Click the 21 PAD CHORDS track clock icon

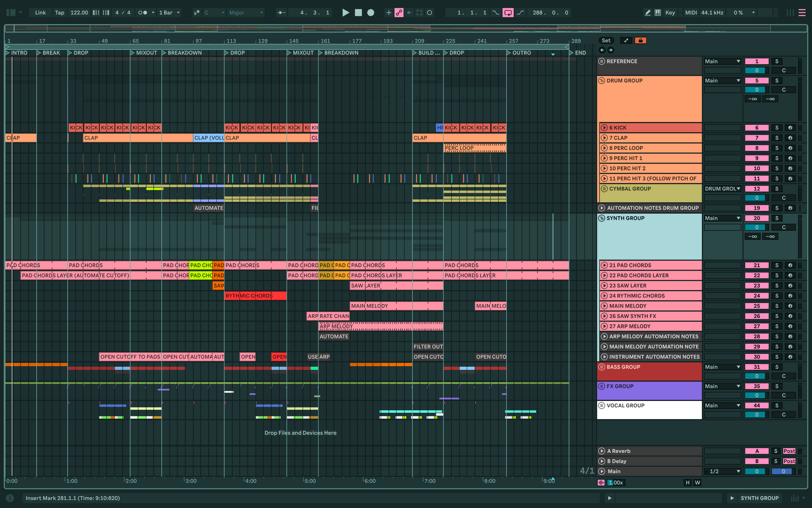click(790, 266)
